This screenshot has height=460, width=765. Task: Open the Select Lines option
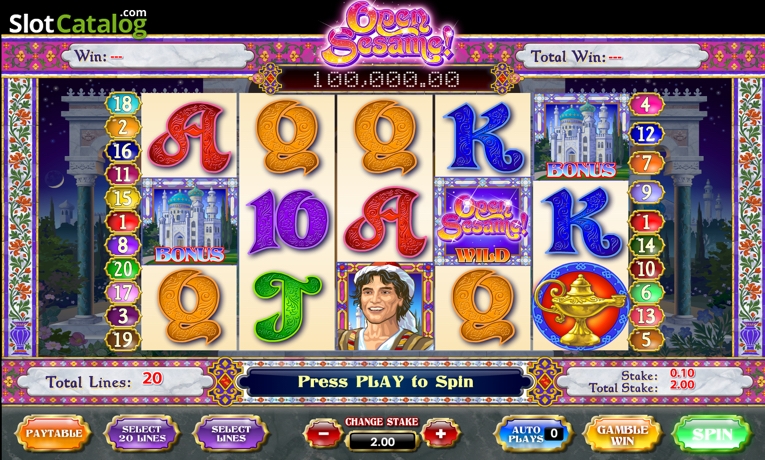(x=231, y=433)
